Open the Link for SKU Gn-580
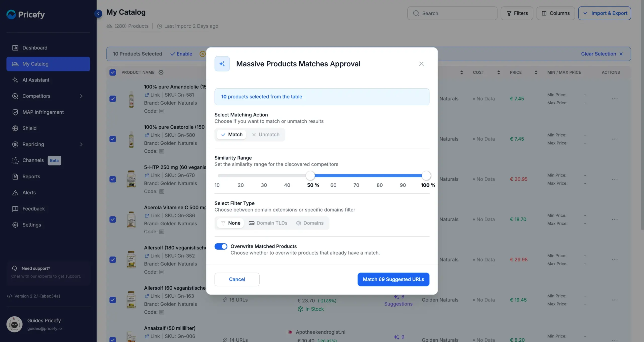The width and height of the screenshot is (644, 342). point(152,135)
